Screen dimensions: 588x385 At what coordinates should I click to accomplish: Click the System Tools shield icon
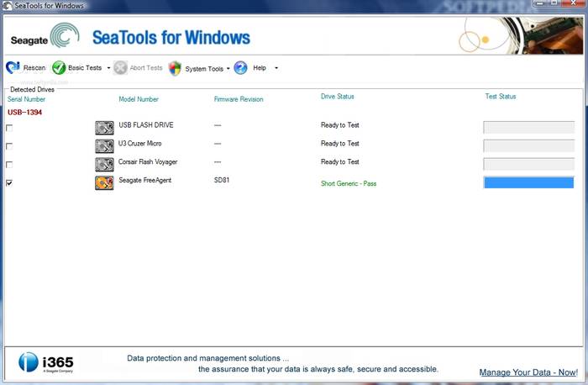[x=175, y=68]
